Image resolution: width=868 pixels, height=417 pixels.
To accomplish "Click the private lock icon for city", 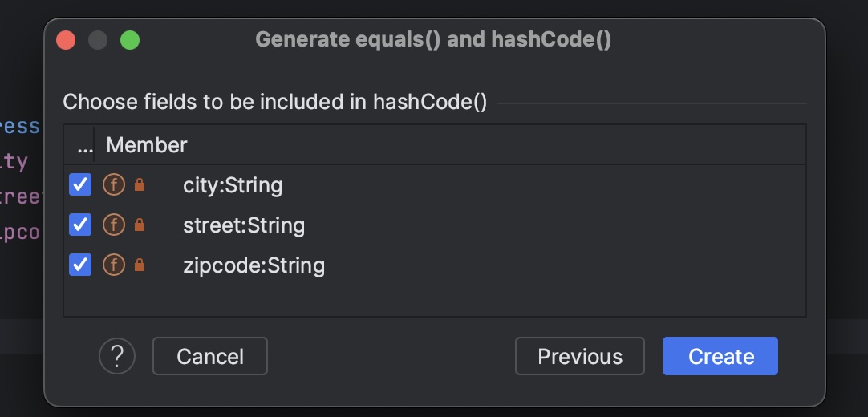I will pos(140,185).
